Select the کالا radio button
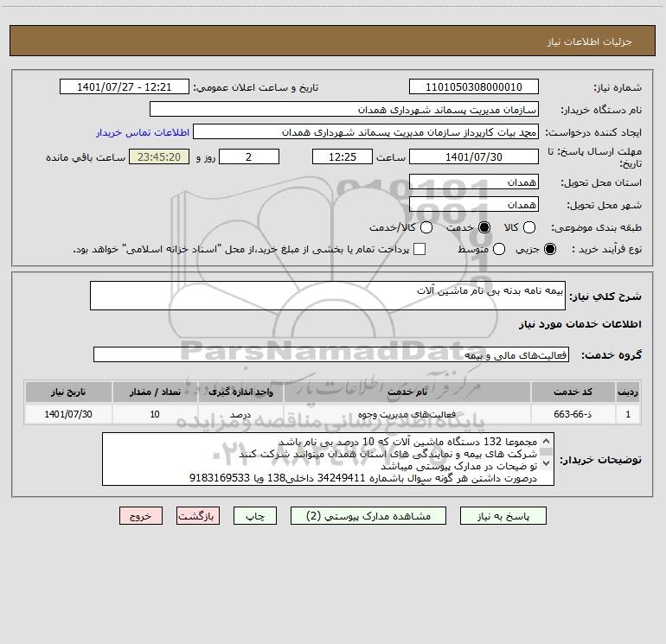The image size is (666, 644). click(528, 227)
